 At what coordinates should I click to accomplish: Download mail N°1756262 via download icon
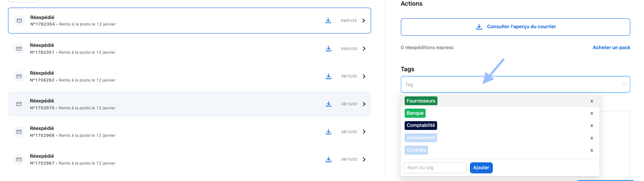pos(328,77)
